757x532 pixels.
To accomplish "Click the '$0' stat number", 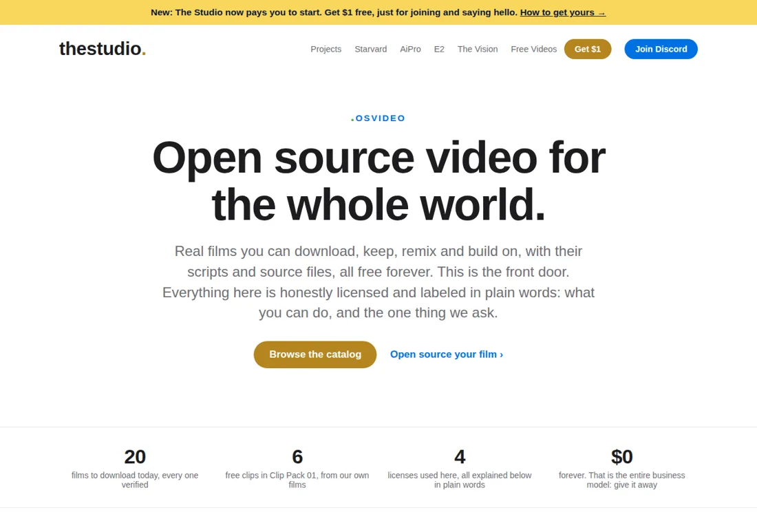I will click(x=622, y=457).
